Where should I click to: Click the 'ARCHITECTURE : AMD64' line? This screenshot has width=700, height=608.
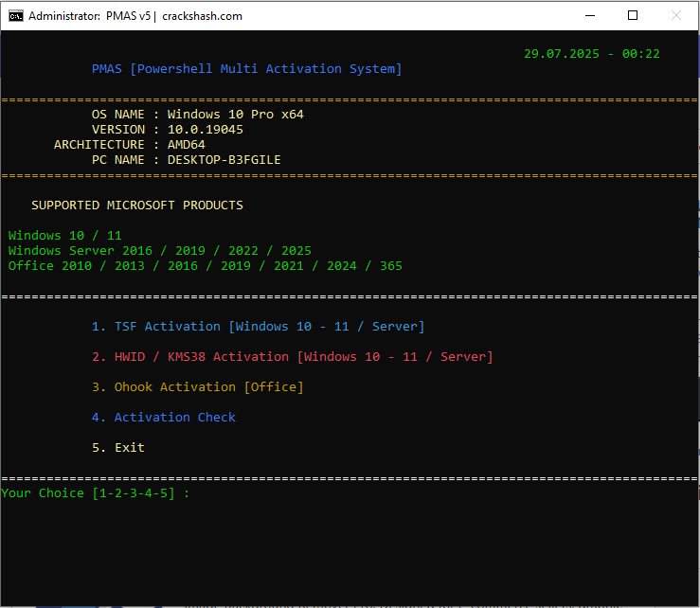130,145
